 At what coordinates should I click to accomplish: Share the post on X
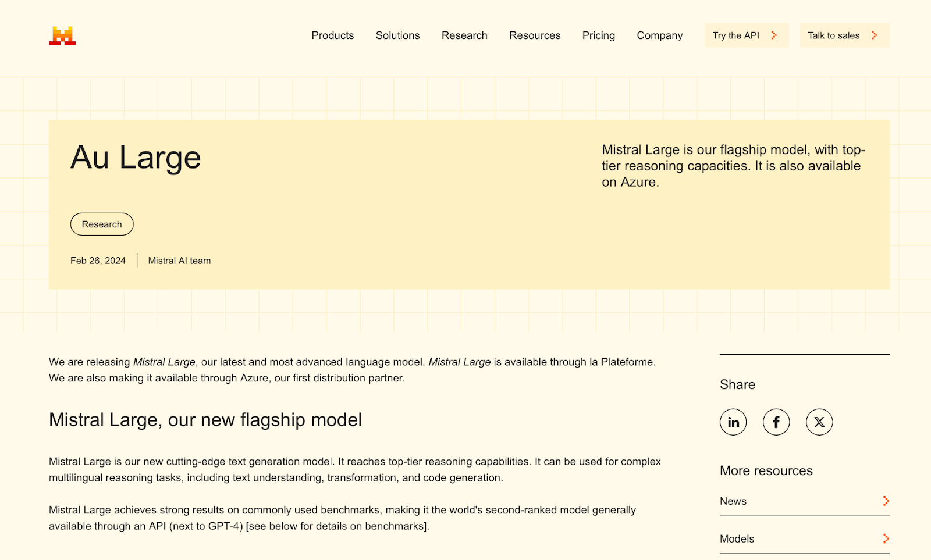click(x=819, y=422)
